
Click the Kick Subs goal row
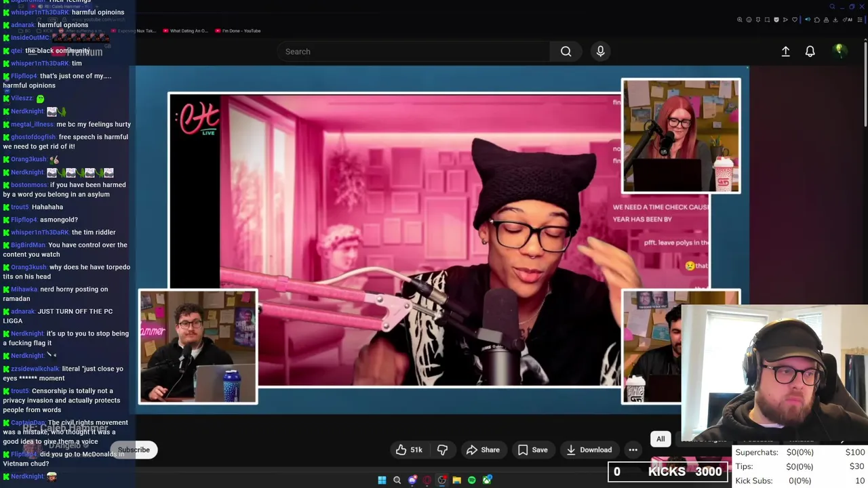pyautogui.click(x=800, y=481)
